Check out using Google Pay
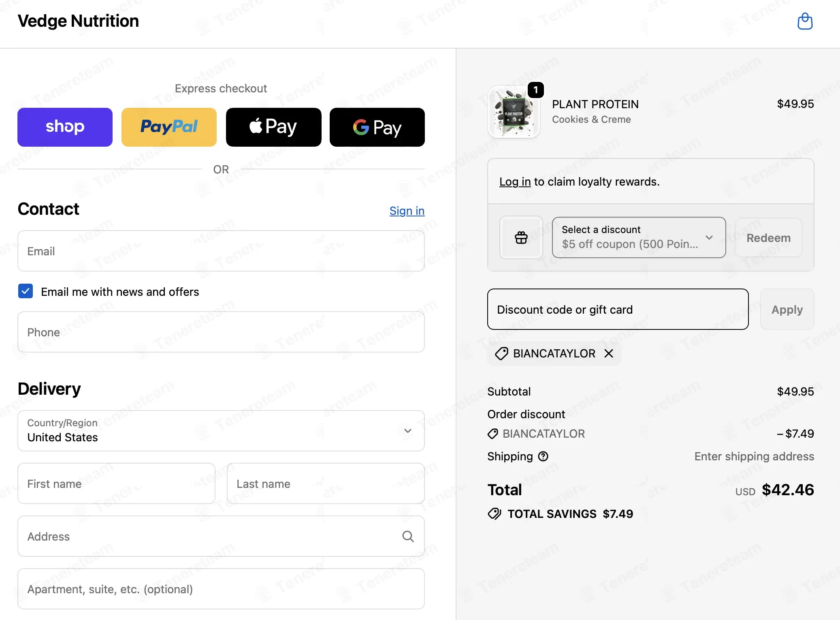 pyautogui.click(x=377, y=127)
